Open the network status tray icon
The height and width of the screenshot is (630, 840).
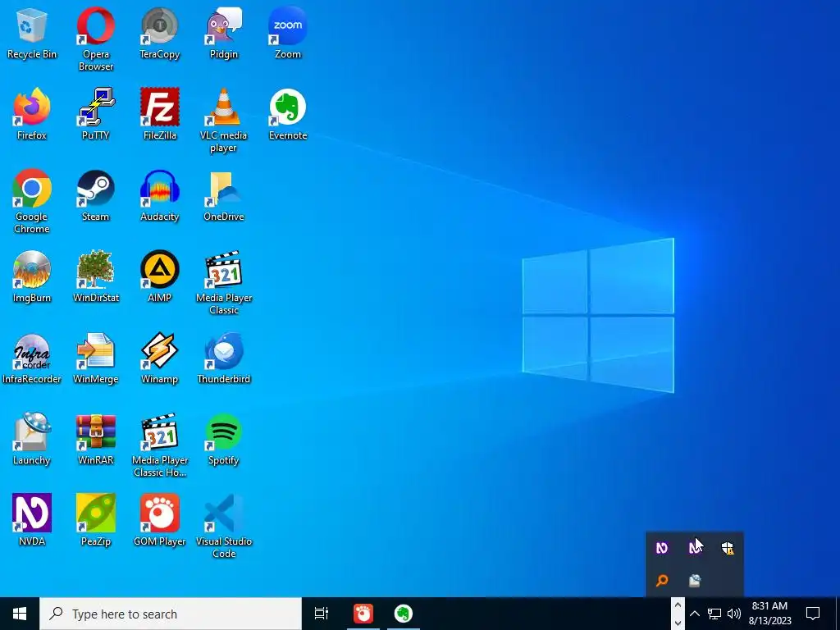tap(714, 614)
